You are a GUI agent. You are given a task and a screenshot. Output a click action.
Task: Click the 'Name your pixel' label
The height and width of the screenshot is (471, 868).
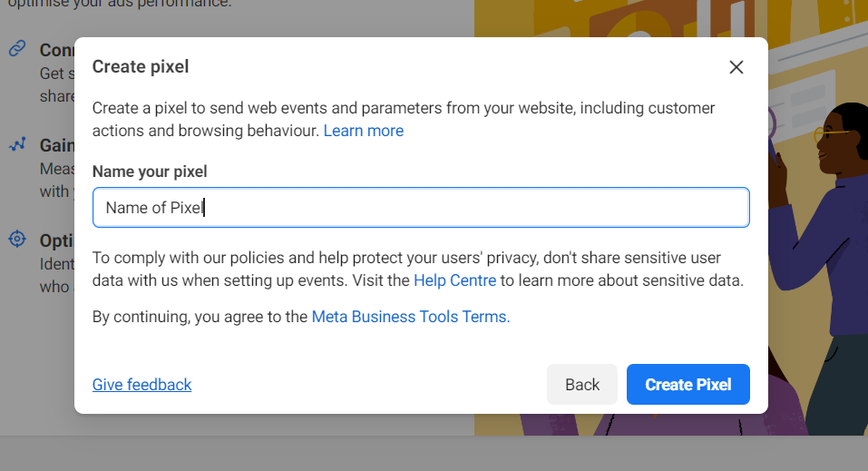click(x=150, y=172)
